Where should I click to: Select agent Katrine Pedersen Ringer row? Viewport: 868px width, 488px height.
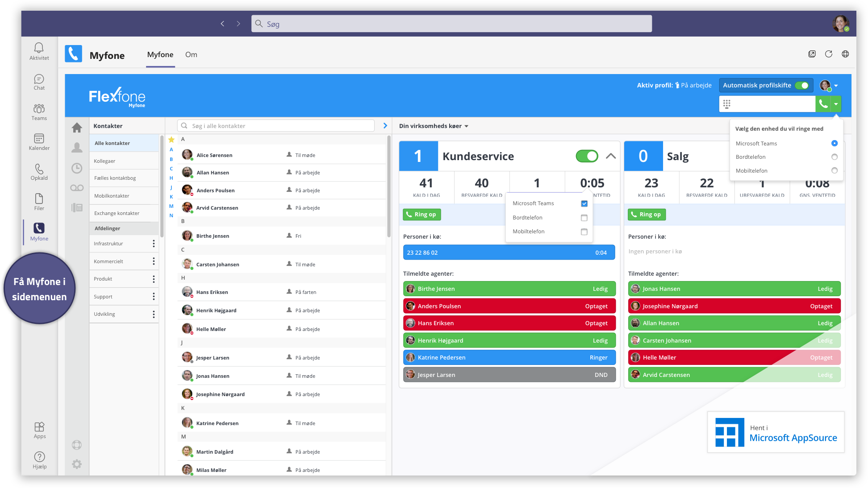(x=509, y=357)
